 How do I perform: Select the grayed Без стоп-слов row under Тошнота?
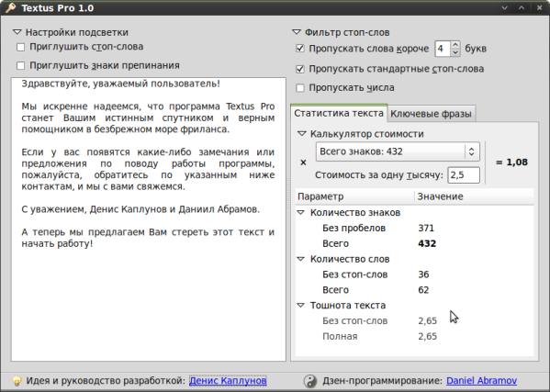tap(415, 320)
